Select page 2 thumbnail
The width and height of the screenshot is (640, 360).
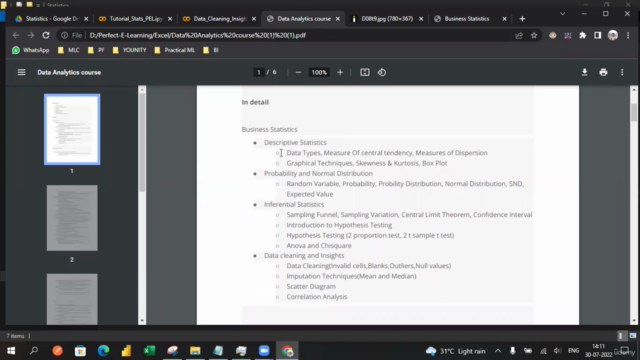pos(72,218)
